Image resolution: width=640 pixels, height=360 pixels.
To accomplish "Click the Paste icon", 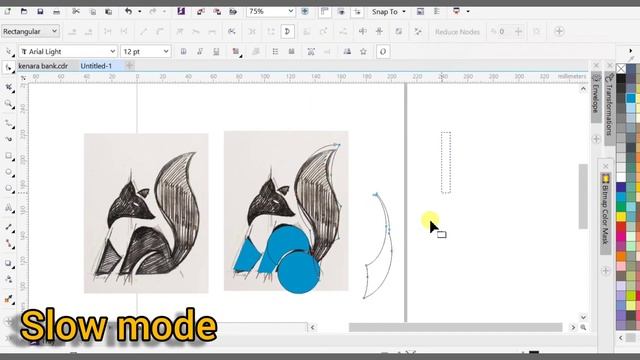I will [x=109, y=11].
